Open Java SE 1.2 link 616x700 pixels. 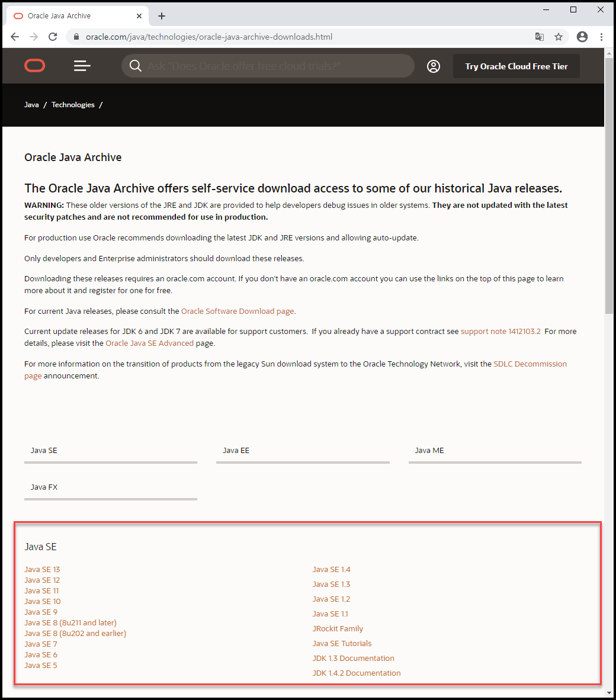click(x=331, y=599)
